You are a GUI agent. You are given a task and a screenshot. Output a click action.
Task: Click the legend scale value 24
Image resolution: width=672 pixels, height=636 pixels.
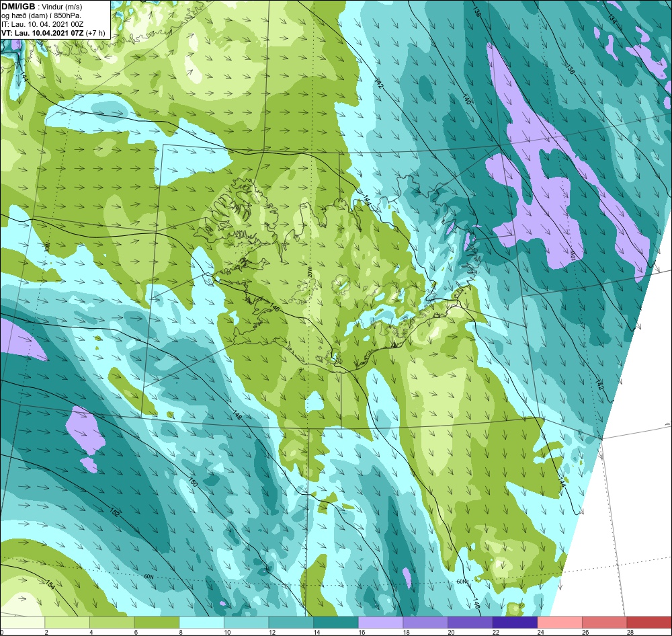[x=541, y=632]
